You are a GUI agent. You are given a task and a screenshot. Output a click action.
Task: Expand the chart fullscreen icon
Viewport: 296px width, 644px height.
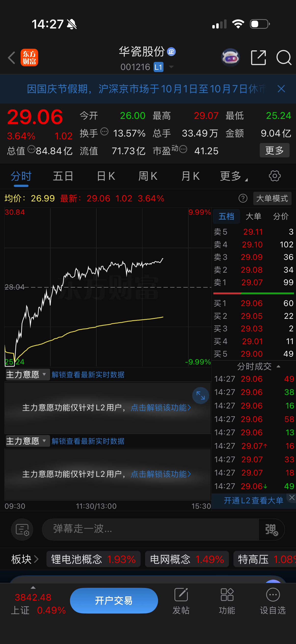tap(200, 395)
